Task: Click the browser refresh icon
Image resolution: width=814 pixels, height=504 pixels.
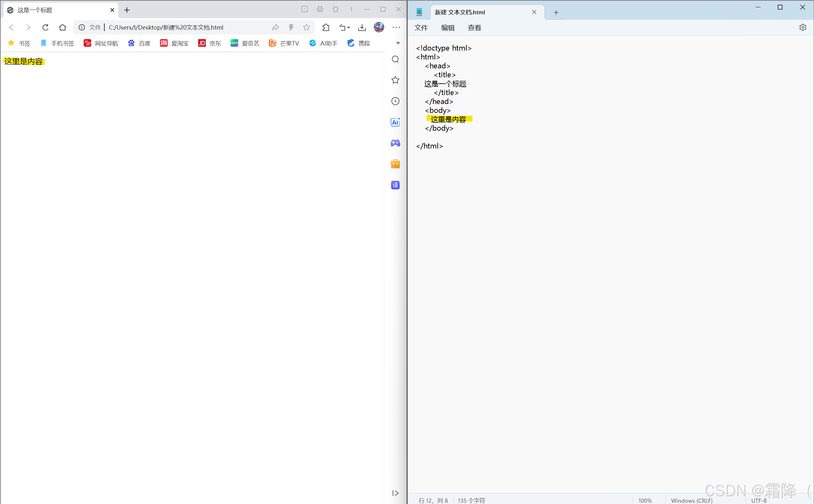Action: click(x=45, y=27)
